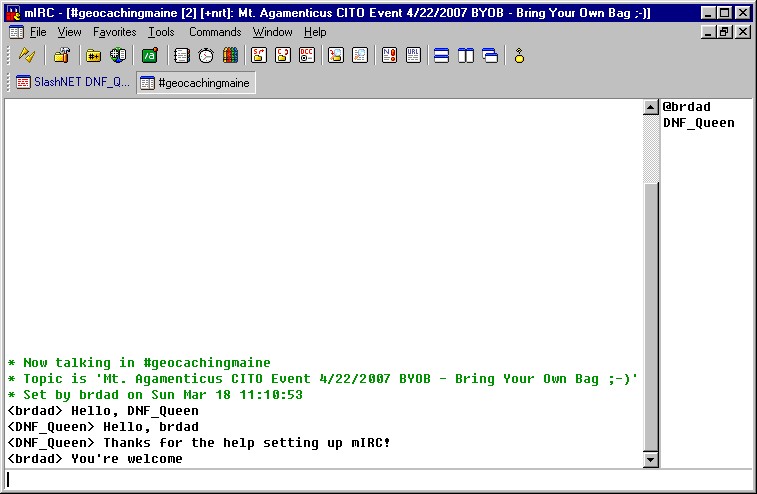Select @brdad in the nickname list
757x494 pixels.
[687, 107]
